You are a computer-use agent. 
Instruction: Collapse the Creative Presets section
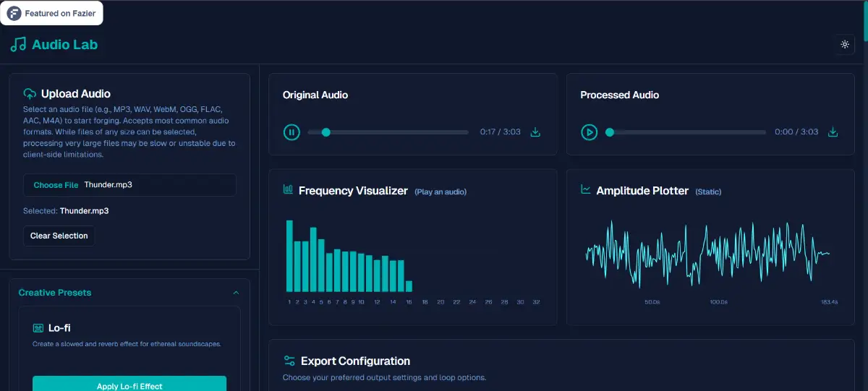click(x=236, y=293)
